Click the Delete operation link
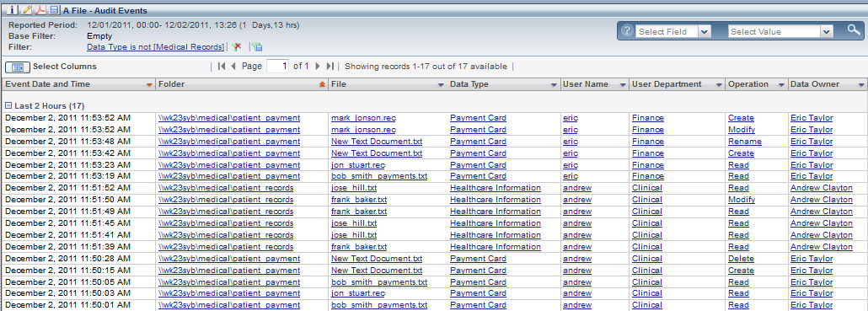This screenshot has width=868, height=311. pyautogui.click(x=741, y=259)
